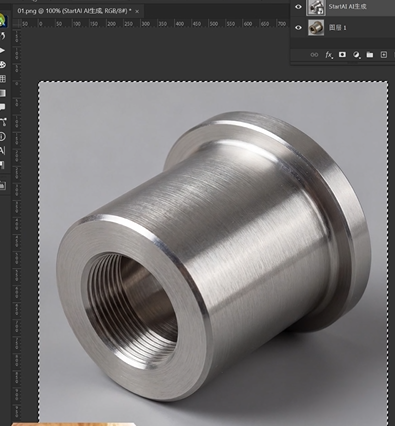Open the Character panel icon
This screenshot has width=395, height=426.
click(x=2, y=151)
